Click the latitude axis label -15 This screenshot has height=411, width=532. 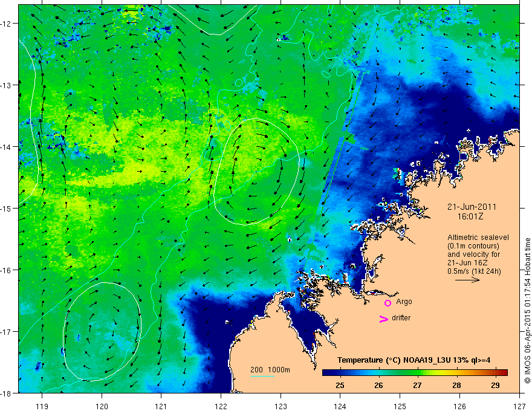click(7, 208)
